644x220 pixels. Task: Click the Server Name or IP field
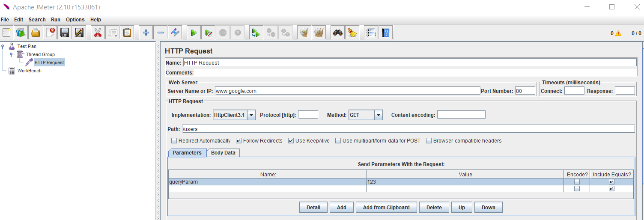[x=347, y=91]
